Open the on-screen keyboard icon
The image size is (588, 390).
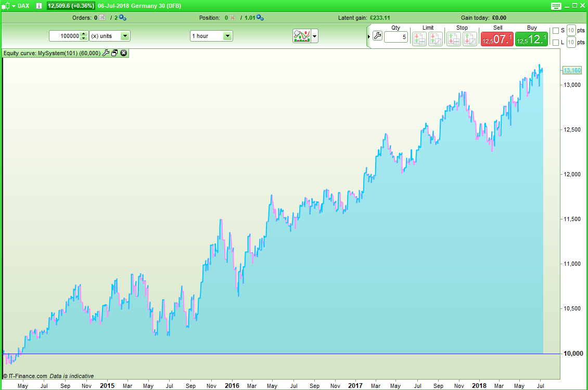click(x=556, y=6)
